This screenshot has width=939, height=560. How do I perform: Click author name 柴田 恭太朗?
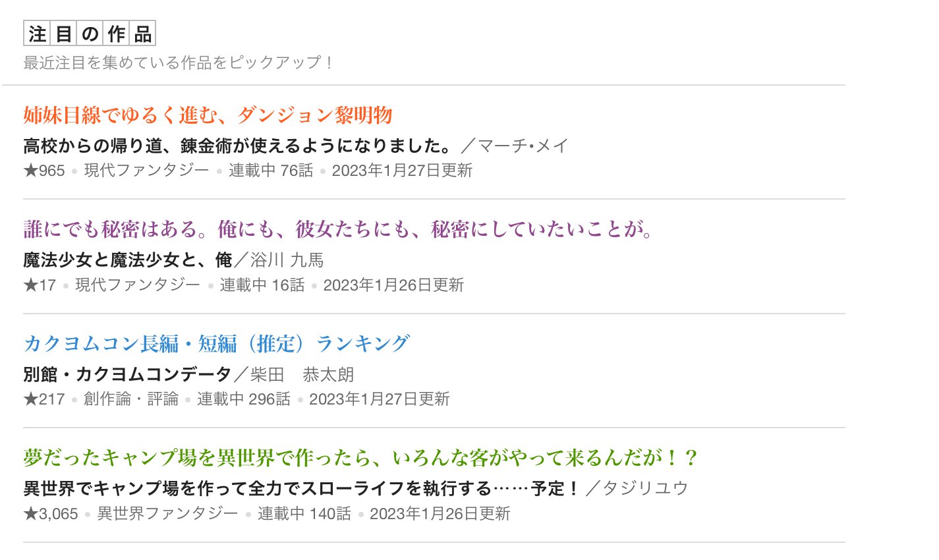(x=302, y=375)
